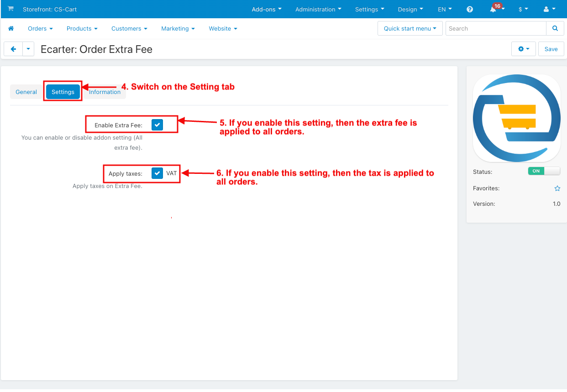Switch the add-on Status ON toggle
Screen dimensions: 567x392
pos(544,171)
